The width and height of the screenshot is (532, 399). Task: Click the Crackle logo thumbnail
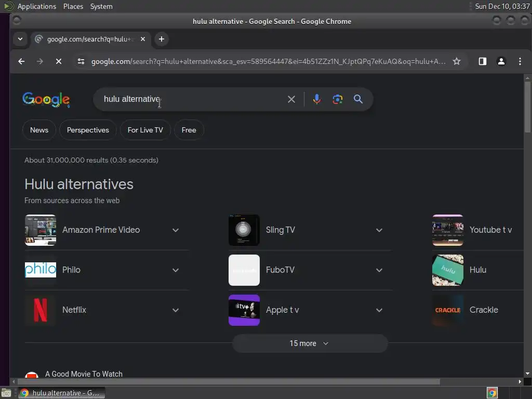tap(447, 310)
